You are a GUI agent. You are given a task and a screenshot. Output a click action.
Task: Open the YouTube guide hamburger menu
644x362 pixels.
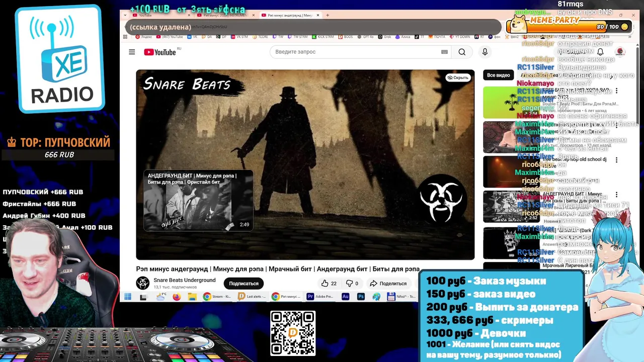click(x=132, y=52)
